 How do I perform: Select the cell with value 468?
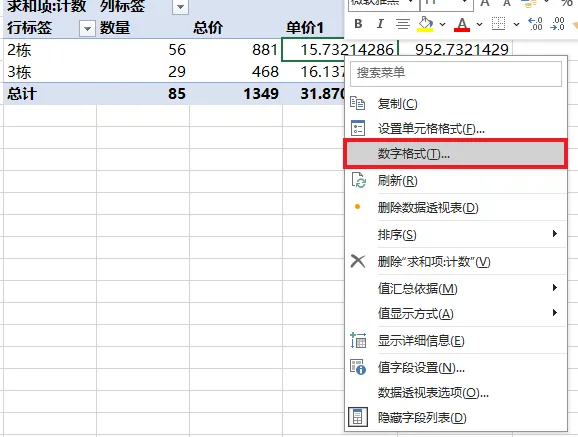[x=236, y=72]
